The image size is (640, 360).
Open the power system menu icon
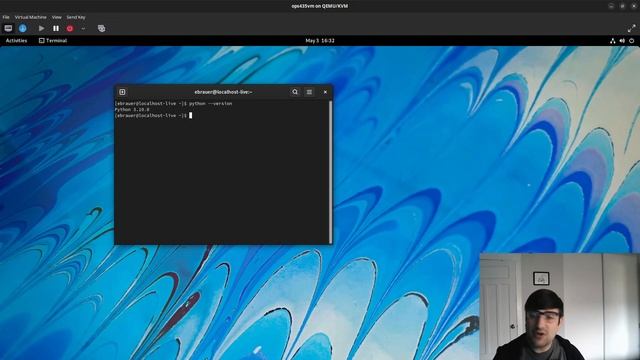pyautogui.click(x=631, y=40)
